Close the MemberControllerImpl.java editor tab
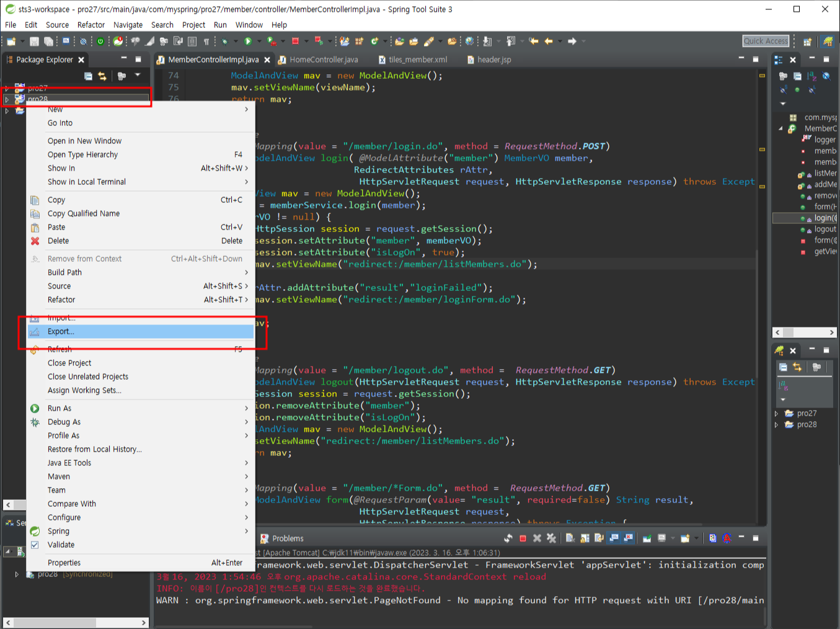This screenshot has height=629, width=840. pyautogui.click(x=267, y=60)
